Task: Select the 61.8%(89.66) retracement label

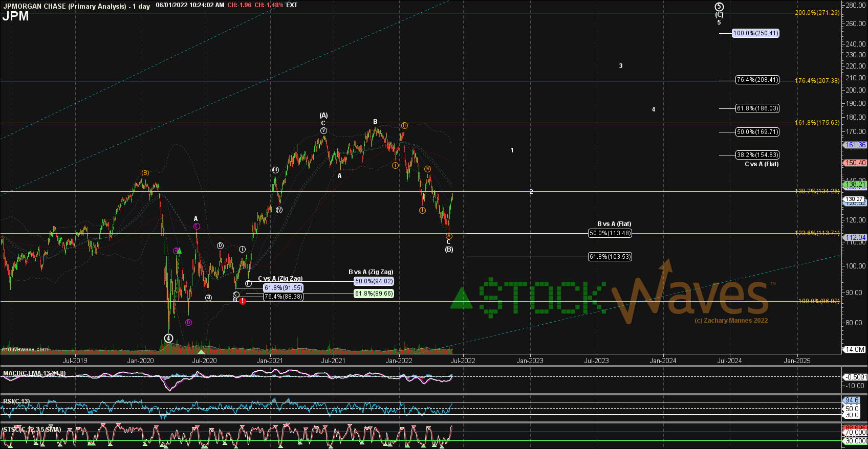Action: point(374,294)
